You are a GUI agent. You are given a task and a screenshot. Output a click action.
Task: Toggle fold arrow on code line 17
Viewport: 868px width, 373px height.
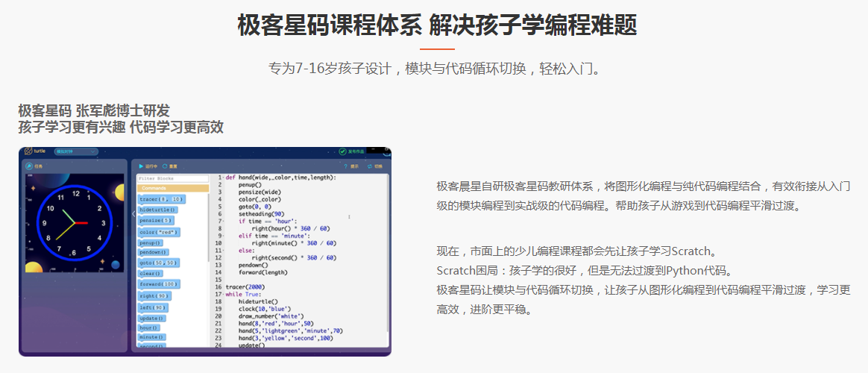tap(222, 295)
